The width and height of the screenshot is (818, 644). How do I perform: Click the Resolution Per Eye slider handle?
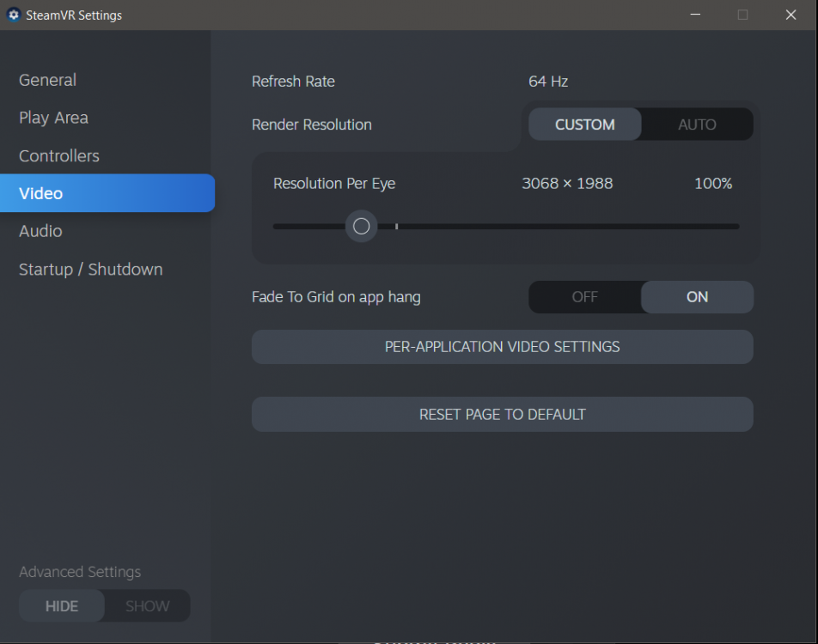(x=361, y=226)
